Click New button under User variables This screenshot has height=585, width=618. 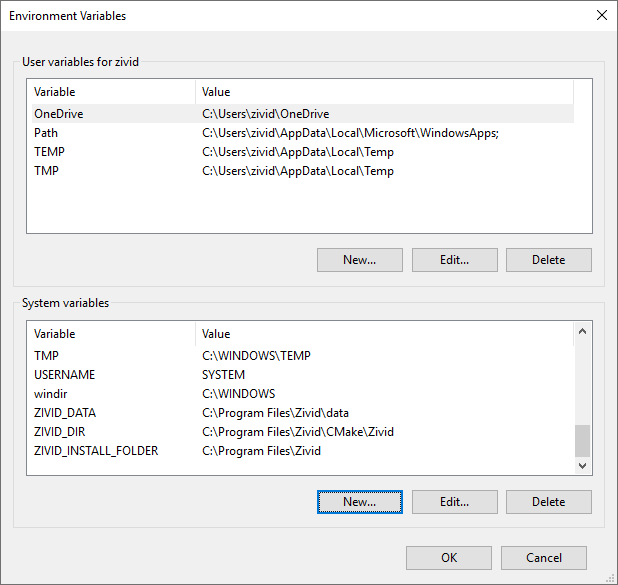point(359,260)
